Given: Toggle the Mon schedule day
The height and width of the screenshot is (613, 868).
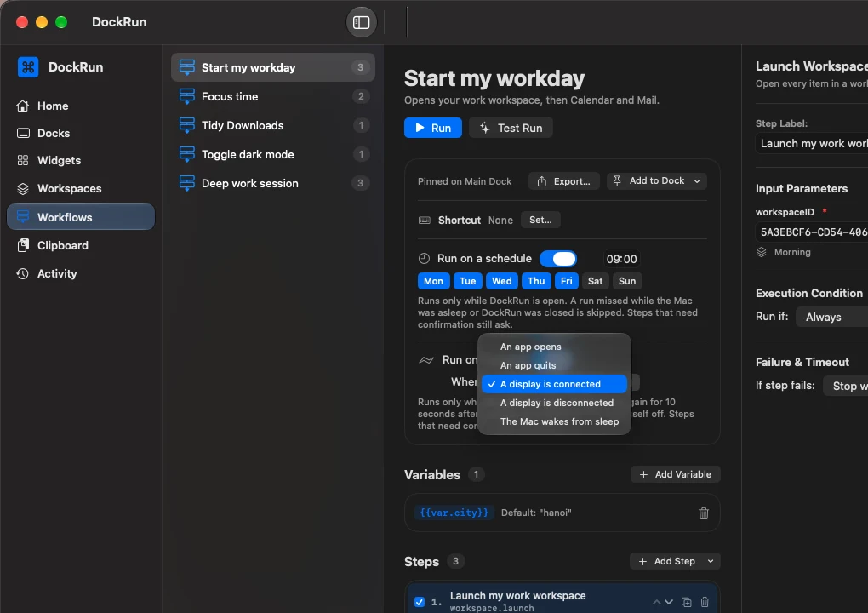Looking at the screenshot, I should (433, 281).
